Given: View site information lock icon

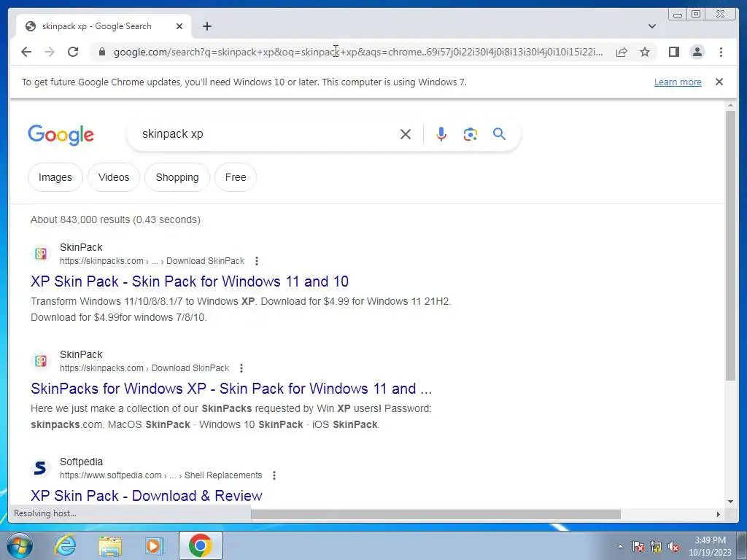Looking at the screenshot, I should tap(102, 52).
